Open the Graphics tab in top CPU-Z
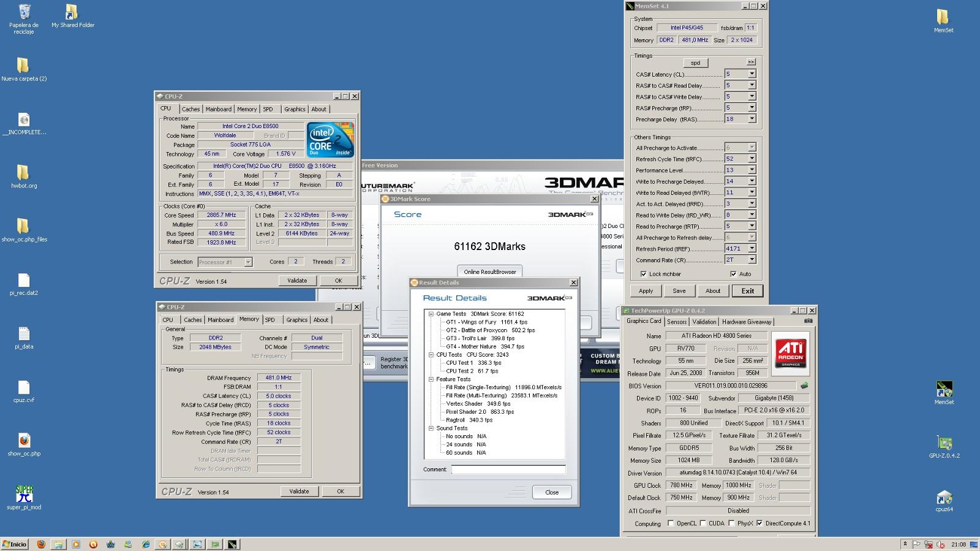Viewport: 980px width, 551px height. tap(295, 109)
